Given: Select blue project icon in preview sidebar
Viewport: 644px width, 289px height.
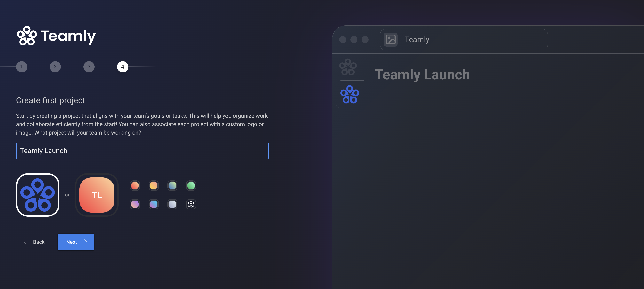Looking at the screenshot, I should 349,94.
